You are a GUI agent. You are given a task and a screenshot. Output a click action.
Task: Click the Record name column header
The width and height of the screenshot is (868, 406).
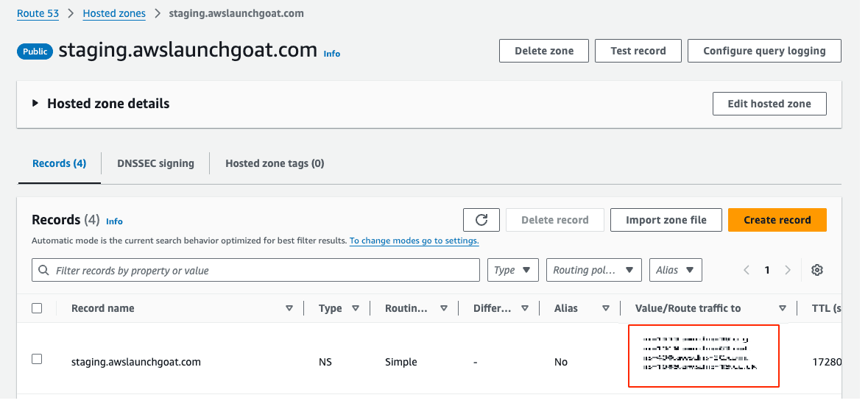102,309
